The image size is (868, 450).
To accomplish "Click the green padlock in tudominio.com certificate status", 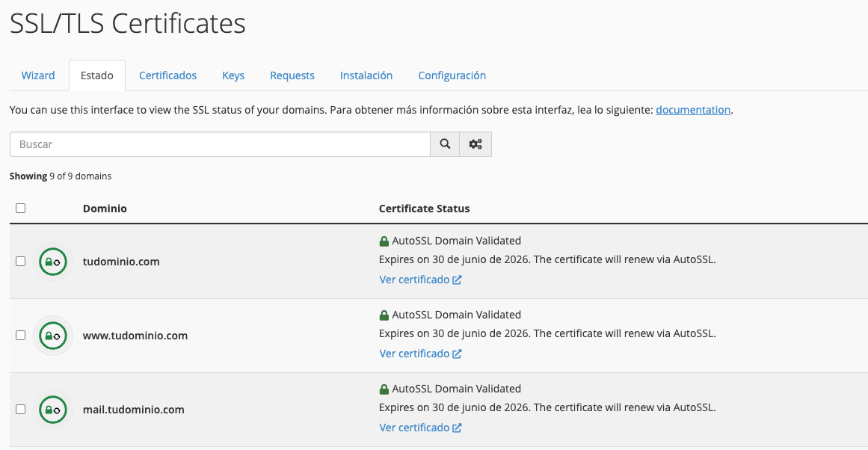I will pyautogui.click(x=384, y=241).
